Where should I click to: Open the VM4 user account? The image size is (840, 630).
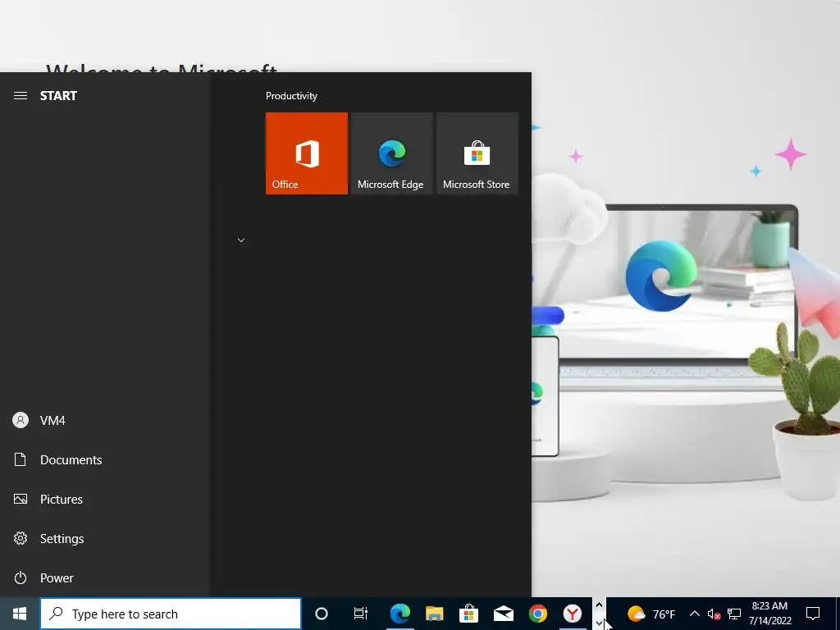coord(104,421)
